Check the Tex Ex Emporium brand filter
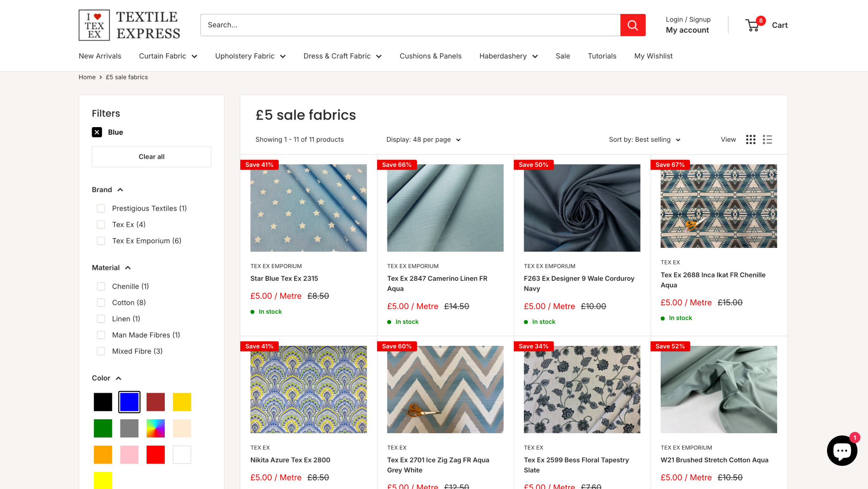This screenshot has width=868, height=489. (101, 241)
